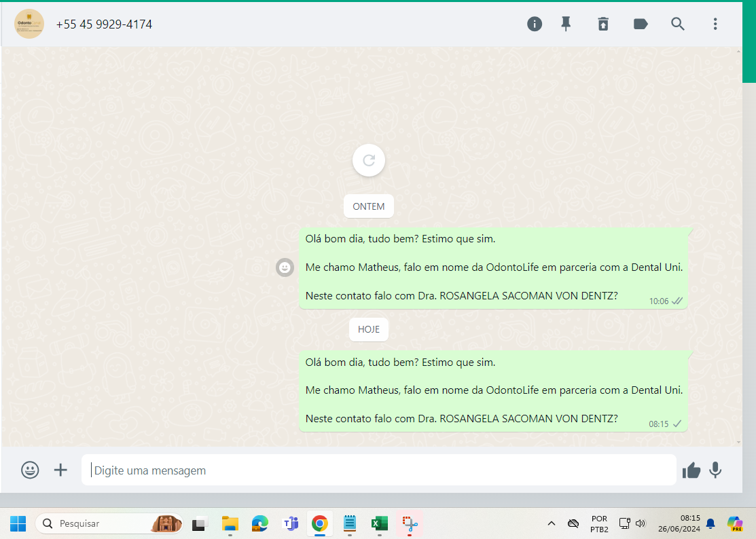
Task: Open the contact info icon
Action: [x=534, y=24]
